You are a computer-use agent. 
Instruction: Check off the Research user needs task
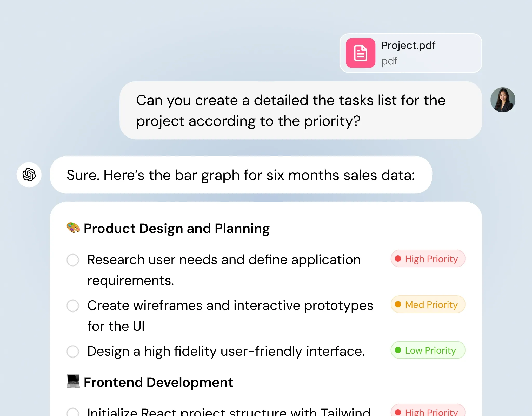tap(73, 260)
